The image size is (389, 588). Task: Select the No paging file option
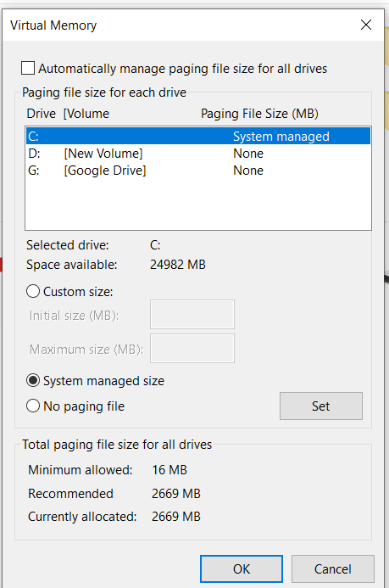pyautogui.click(x=33, y=406)
